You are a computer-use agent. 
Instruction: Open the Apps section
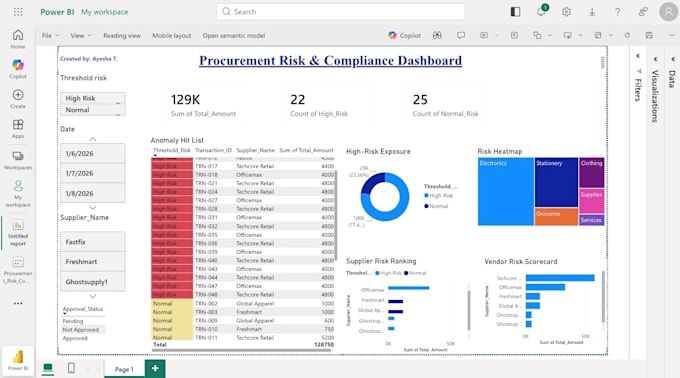18,129
